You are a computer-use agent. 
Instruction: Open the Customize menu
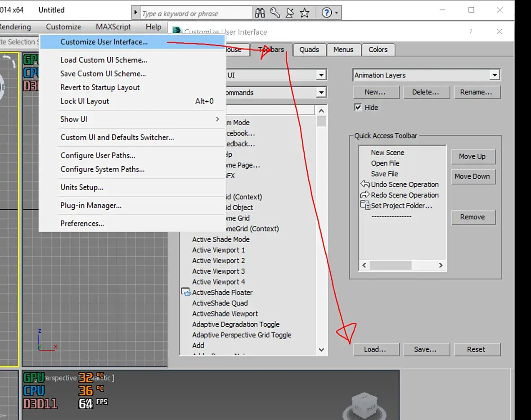coord(63,27)
